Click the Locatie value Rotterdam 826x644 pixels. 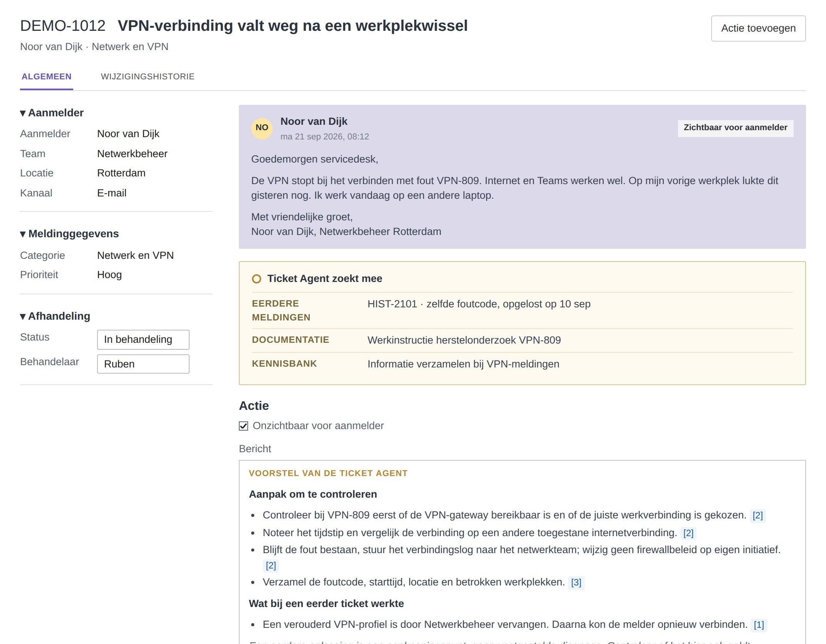click(x=121, y=173)
